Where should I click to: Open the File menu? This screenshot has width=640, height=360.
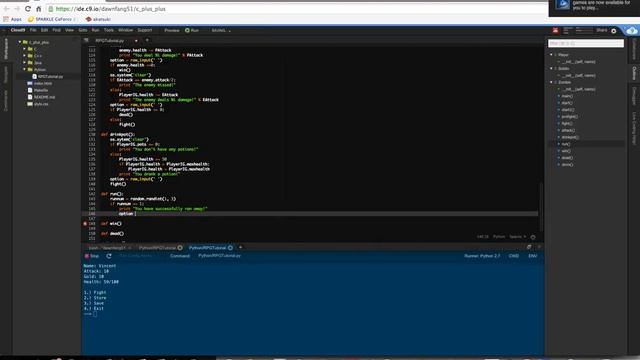click(33, 30)
